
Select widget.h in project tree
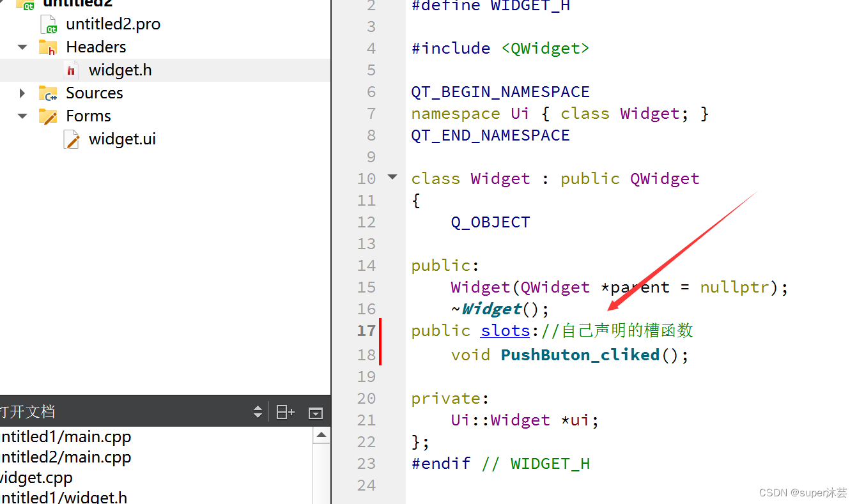tap(120, 70)
